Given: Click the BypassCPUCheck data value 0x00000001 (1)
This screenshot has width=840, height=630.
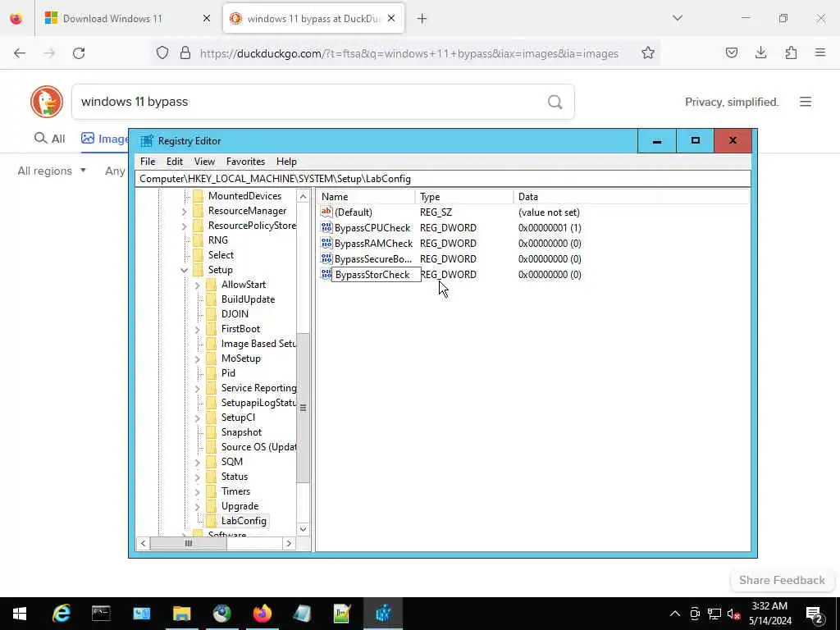Looking at the screenshot, I should (x=550, y=228).
